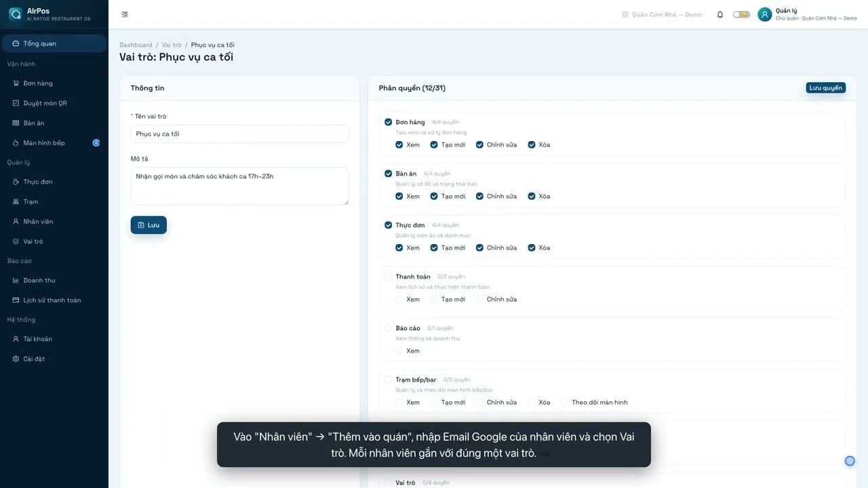Uncheck Xóa under Đơn hàng
This screenshot has width=868, height=488.
(532, 144)
